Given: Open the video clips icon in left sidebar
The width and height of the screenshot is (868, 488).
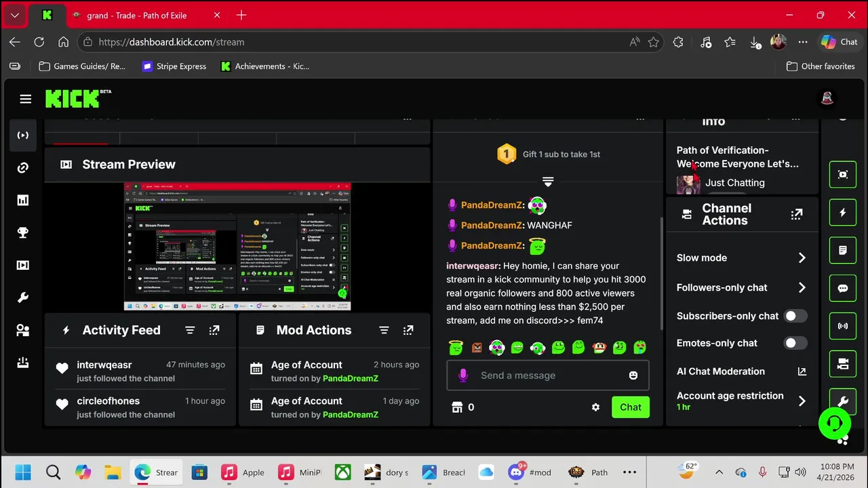Looking at the screenshot, I should coord(23,265).
